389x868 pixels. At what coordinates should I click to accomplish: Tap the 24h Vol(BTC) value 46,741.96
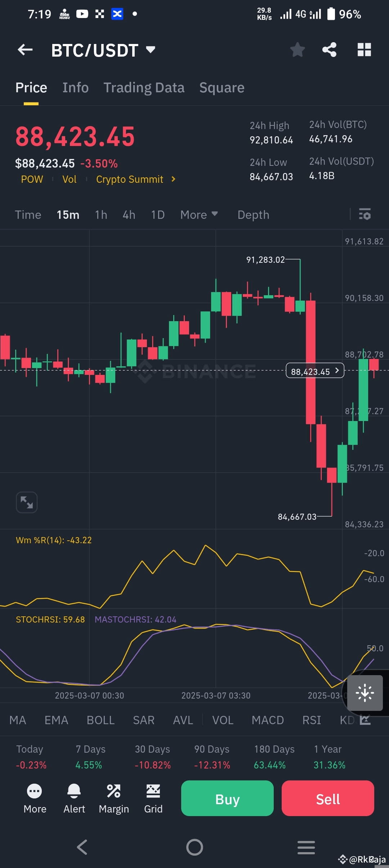click(x=331, y=139)
